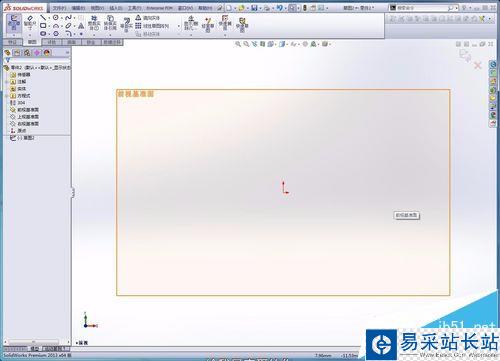Select the Polygon sketch tool
500x361 pixels.
56,33
